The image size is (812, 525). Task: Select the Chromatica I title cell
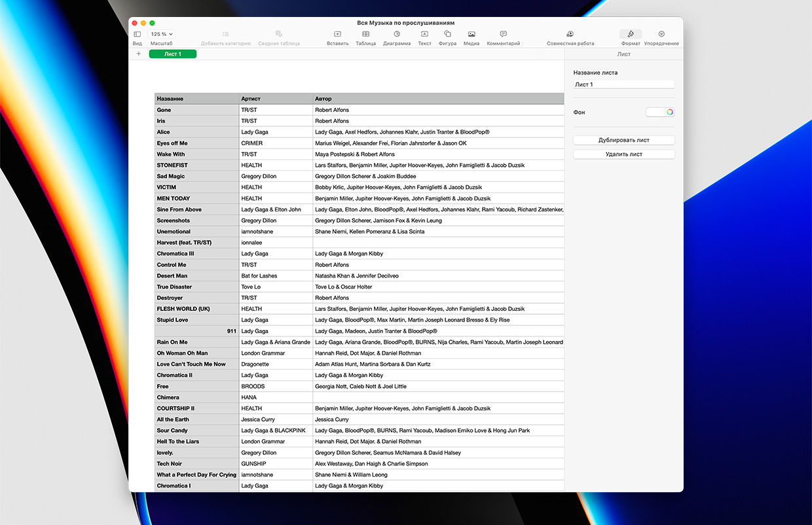point(196,486)
